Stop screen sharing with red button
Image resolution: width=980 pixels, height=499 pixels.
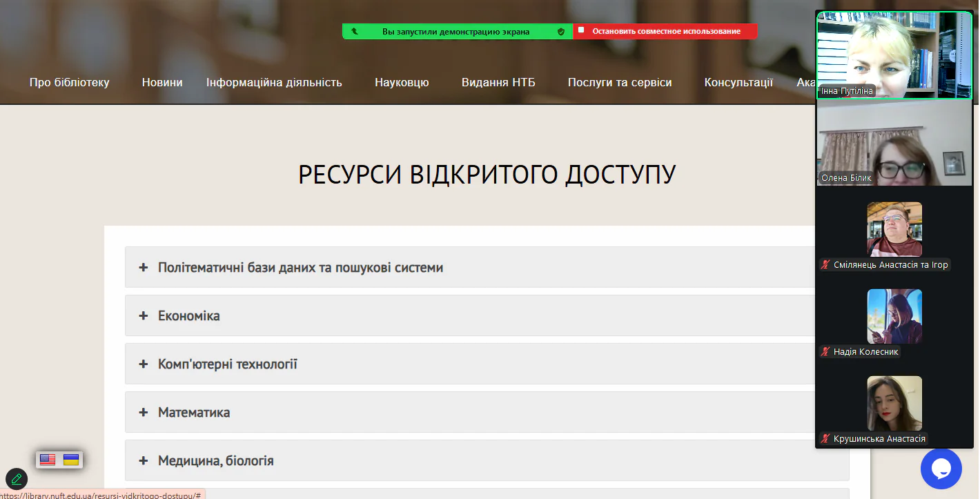coord(665,31)
